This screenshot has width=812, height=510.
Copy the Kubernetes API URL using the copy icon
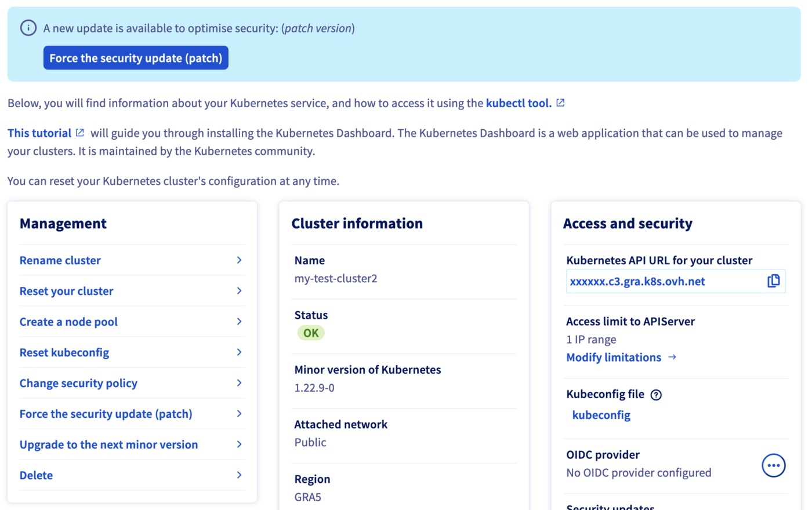(x=774, y=280)
